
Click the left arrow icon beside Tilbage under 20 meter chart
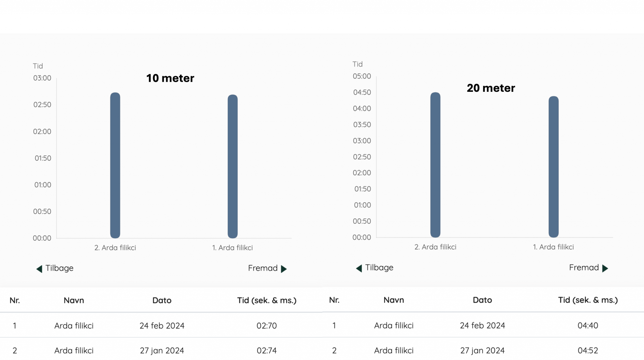[x=359, y=268]
